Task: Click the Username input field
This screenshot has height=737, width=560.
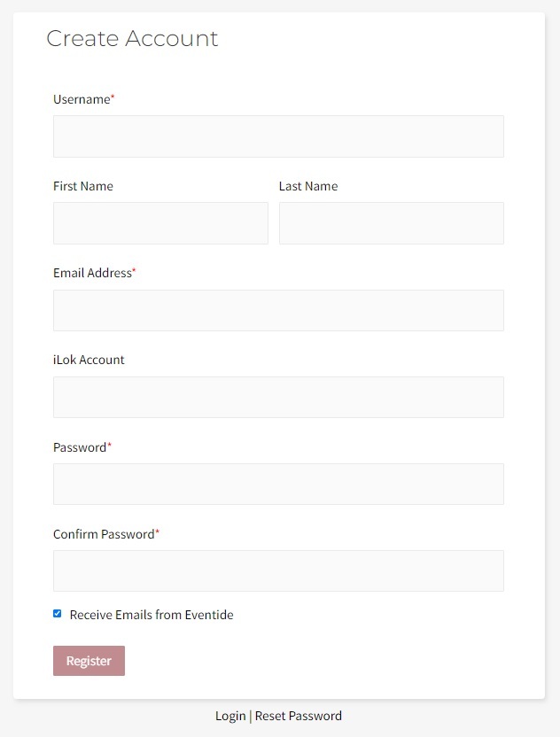Action: 278,136
